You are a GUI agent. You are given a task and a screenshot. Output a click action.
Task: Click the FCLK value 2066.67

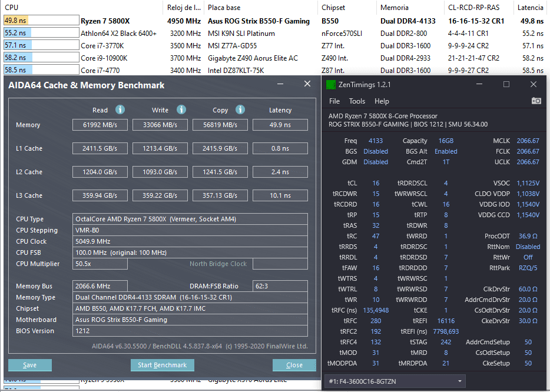tap(528, 151)
